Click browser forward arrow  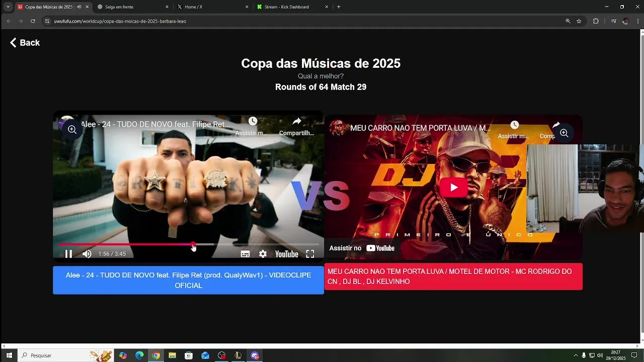[21, 21]
